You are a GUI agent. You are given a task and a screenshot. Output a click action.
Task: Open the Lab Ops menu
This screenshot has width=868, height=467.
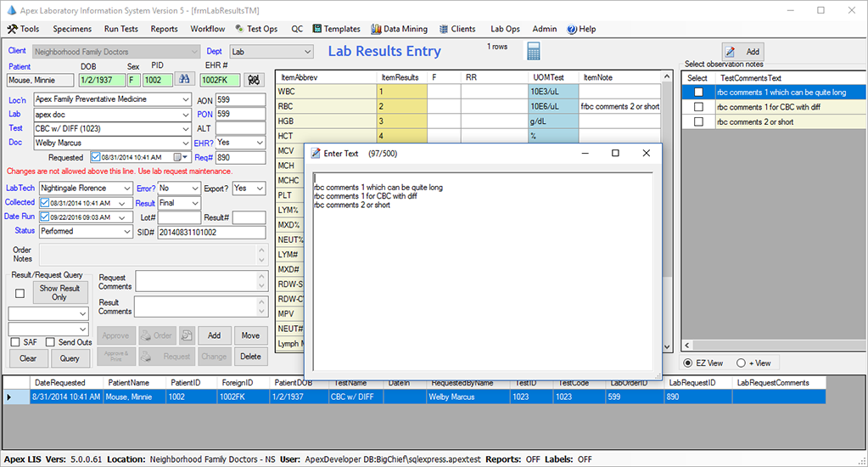click(505, 29)
